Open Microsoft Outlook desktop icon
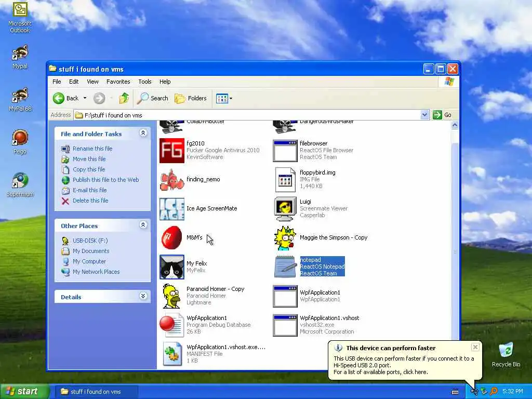Viewport: 532px width, 399px height. point(20,17)
